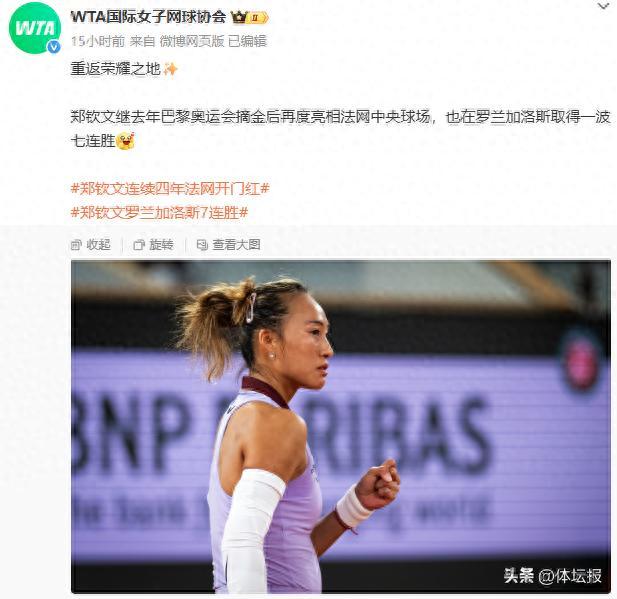Click the rotate icon beside 旋转
Viewport: 617px width, 599px height.
coord(139,245)
